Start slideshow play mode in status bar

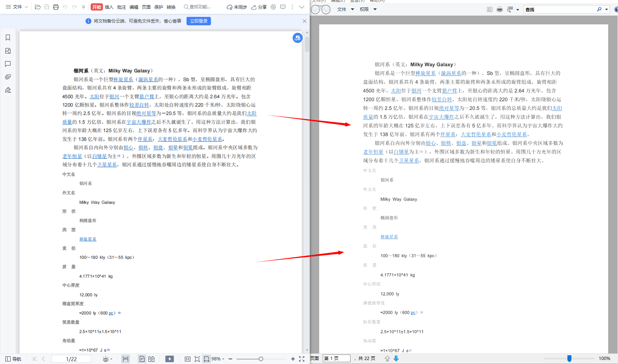click(x=170, y=359)
